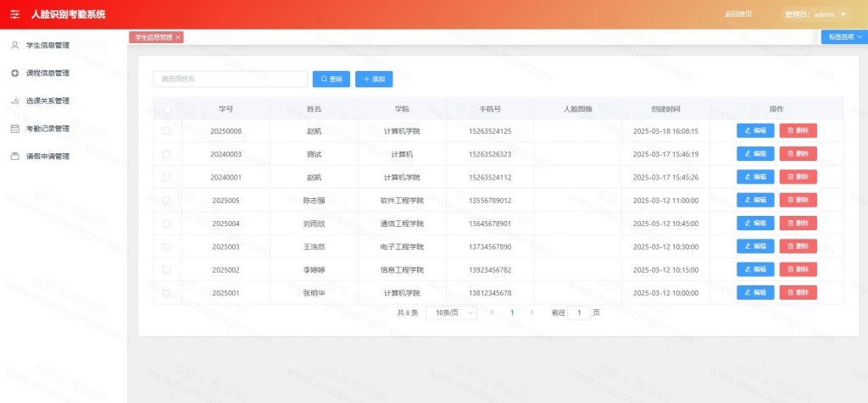Click phone number 15263526323

490,154
